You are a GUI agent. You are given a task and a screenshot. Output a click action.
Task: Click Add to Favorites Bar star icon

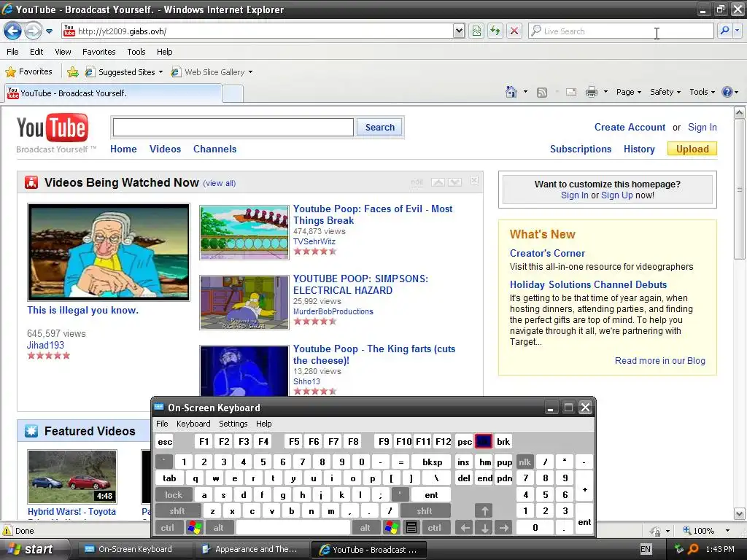tap(72, 72)
